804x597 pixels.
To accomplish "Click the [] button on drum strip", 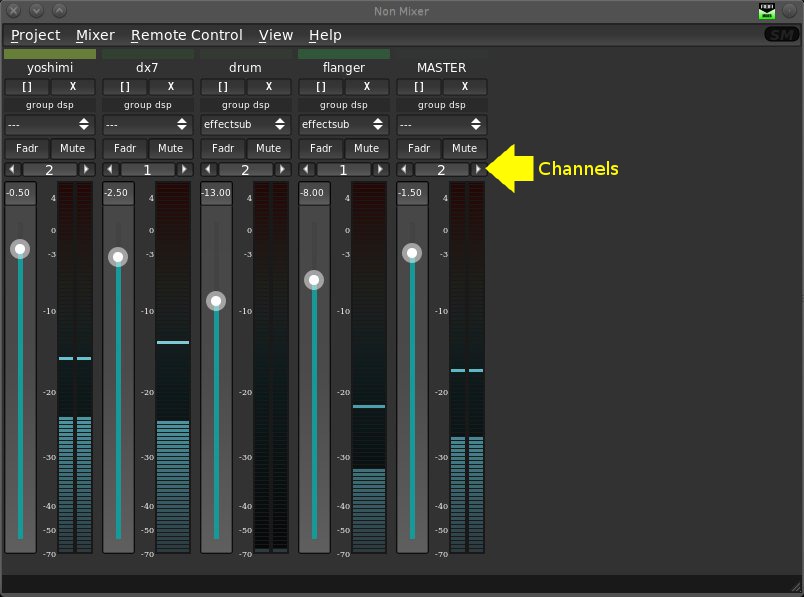I will (223, 87).
